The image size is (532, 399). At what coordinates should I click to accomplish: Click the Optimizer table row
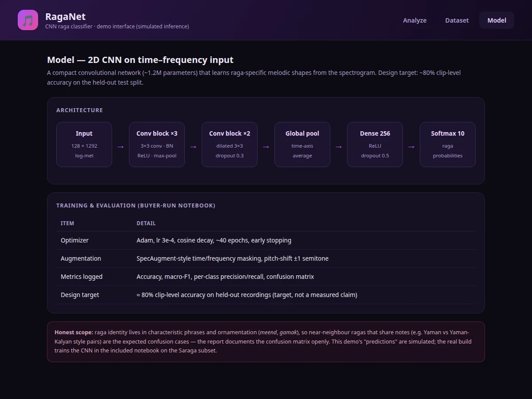pyautogui.click(x=266, y=240)
